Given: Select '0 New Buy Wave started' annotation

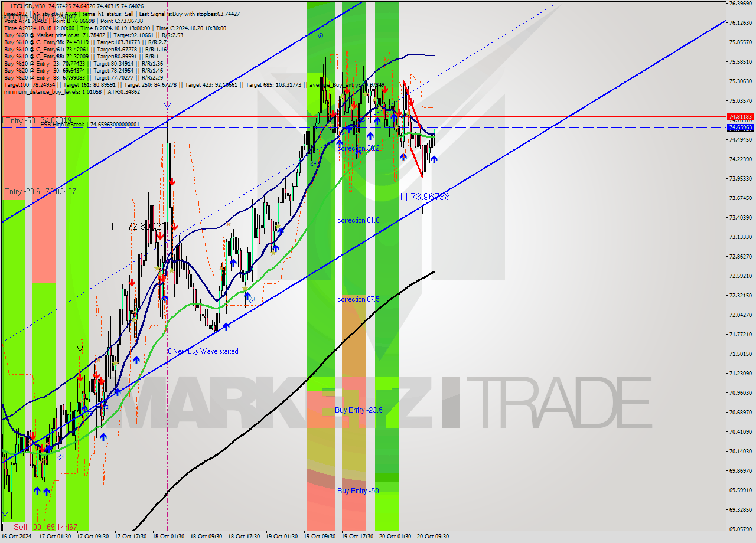Looking at the screenshot, I should [x=203, y=351].
